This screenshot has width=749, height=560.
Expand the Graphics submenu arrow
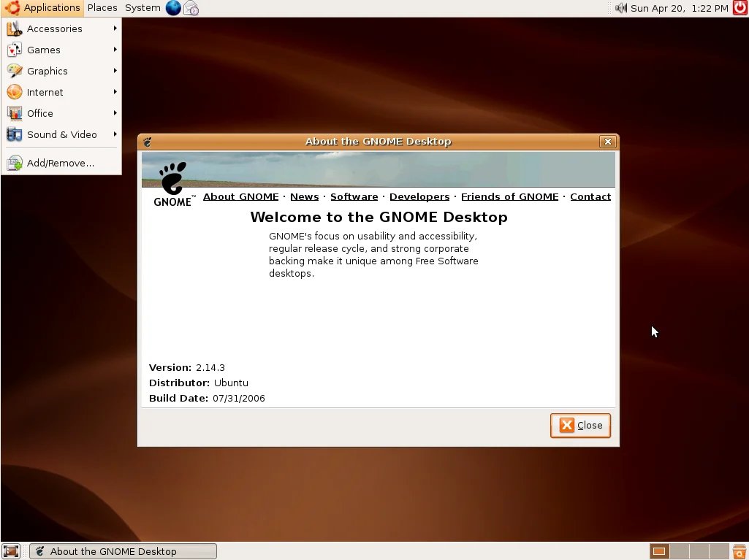pyautogui.click(x=115, y=71)
